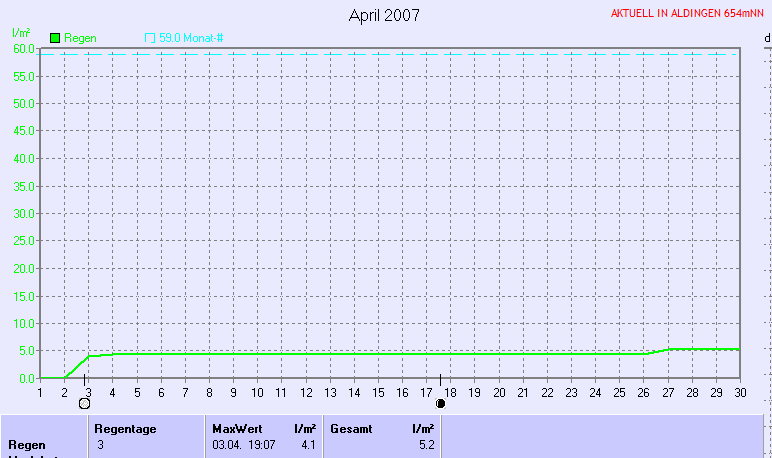Click the 60.0 y-axis label
Viewport: 772px width, 458px height.
tap(24, 49)
